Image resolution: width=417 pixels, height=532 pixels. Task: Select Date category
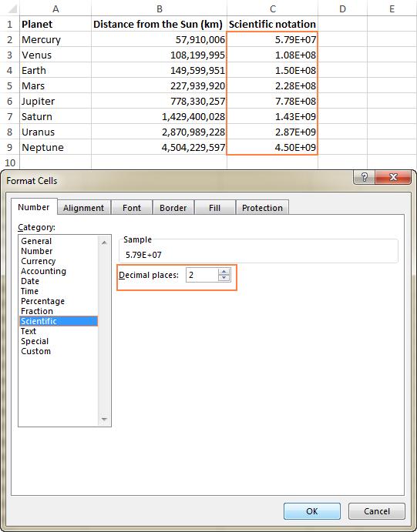point(59,281)
